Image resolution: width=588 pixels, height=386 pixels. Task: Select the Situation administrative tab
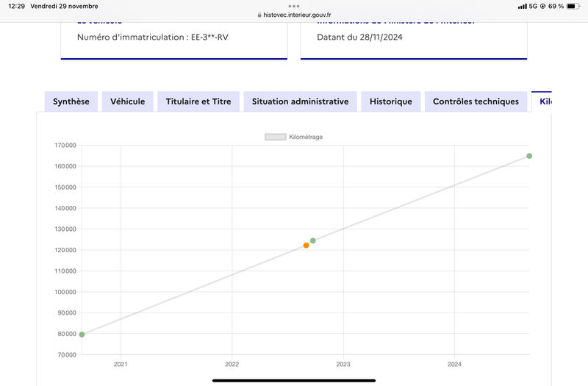(301, 101)
